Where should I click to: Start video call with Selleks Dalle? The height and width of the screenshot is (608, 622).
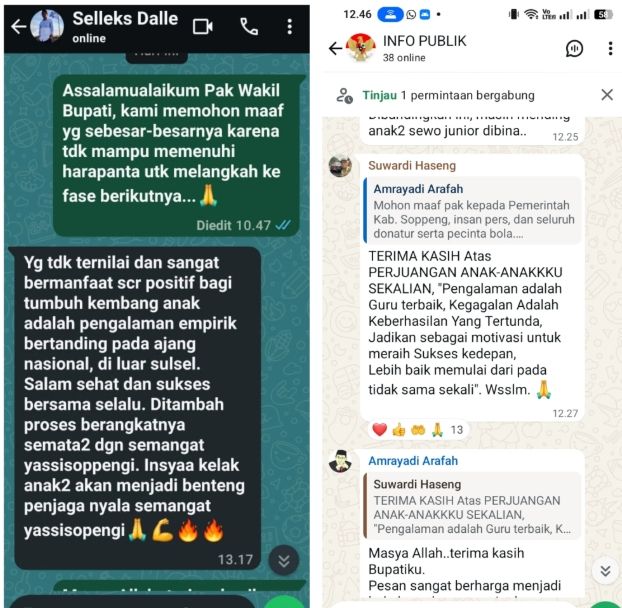click(203, 27)
